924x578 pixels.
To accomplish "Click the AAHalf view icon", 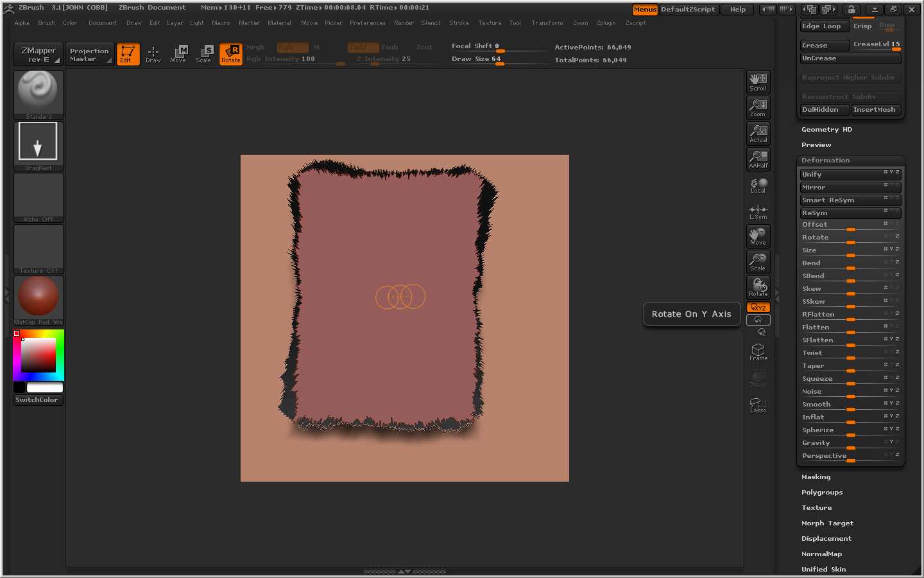I will [758, 159].
